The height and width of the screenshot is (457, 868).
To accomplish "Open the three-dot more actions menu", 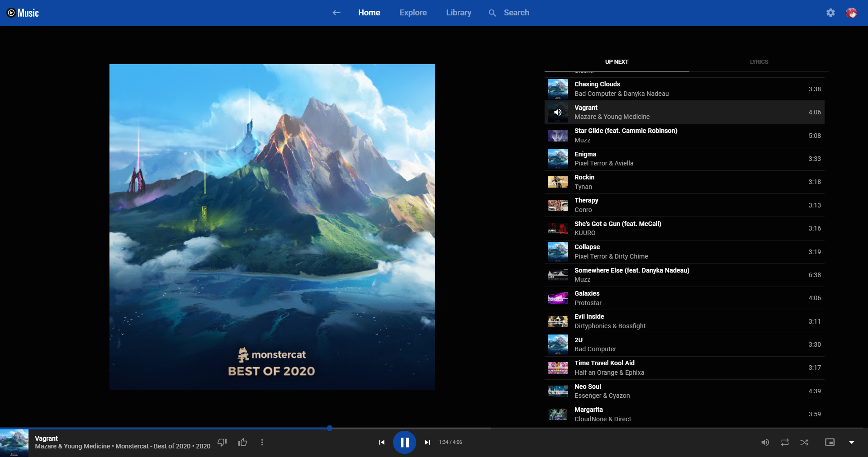I will click(x=262, y=442).
